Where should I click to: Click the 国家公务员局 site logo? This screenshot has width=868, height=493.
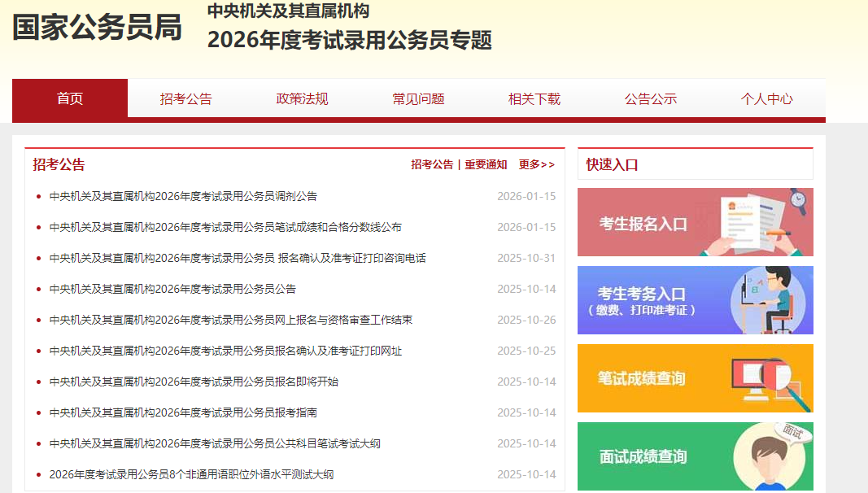coord(97,28)
